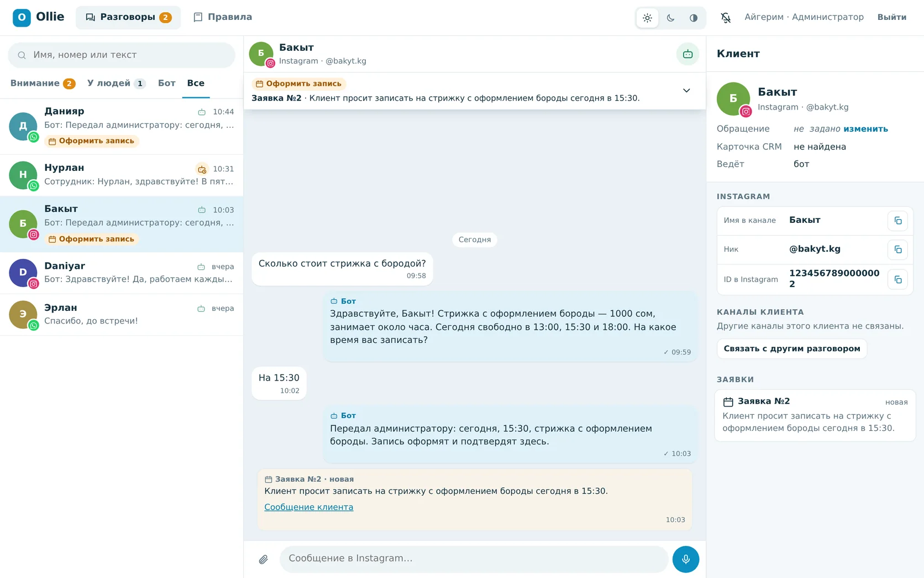The image size is (924, 578).
Task: Record voice message with microphone button
Action: pos(686,559)
